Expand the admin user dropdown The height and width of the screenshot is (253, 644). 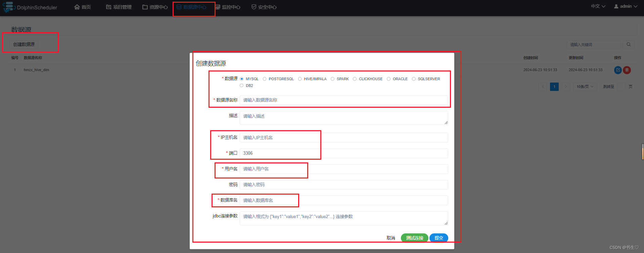[626, 6]
